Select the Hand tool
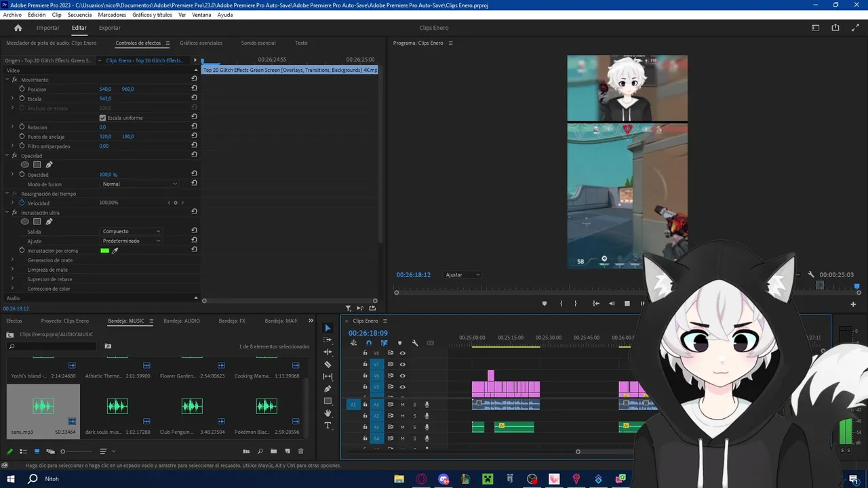 tap(328, 413)
